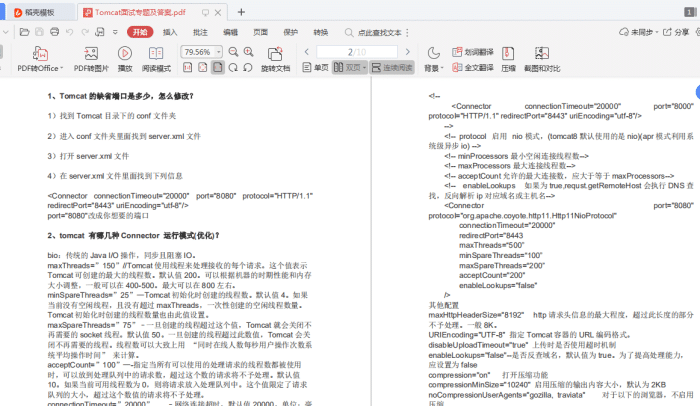The image size is (700, 406).
Task: Close the Tomcat PDF tab
Action: tap(218, 13)
